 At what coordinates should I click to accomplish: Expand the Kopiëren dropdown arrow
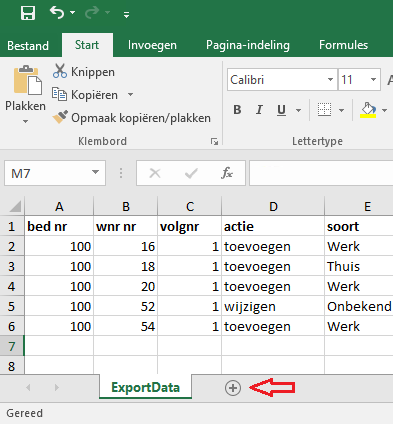(x=130, y=95)
